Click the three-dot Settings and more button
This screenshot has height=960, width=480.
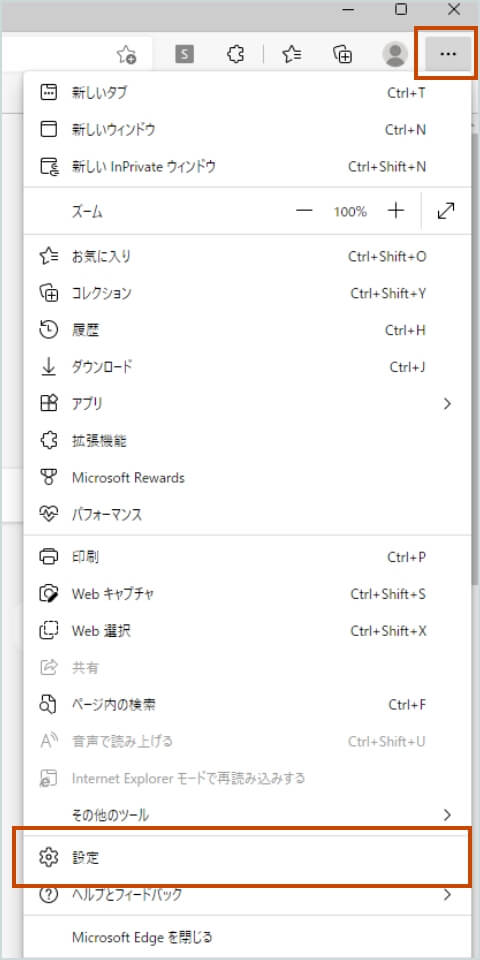(x=448, y=54)
